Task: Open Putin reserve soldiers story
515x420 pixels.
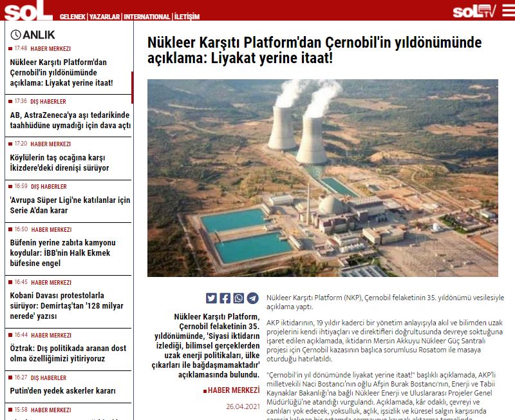Action: point(62,391)
